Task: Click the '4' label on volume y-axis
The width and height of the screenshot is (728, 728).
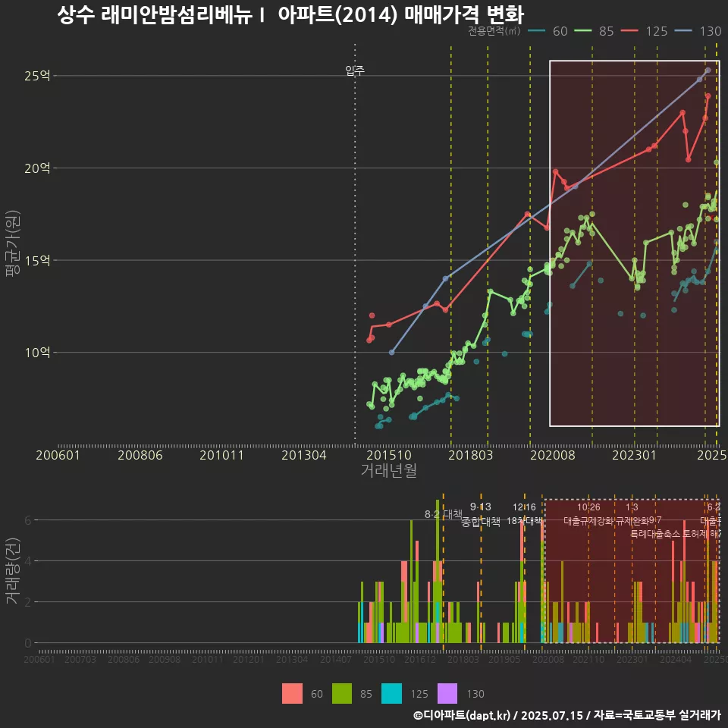Action: 28,561
